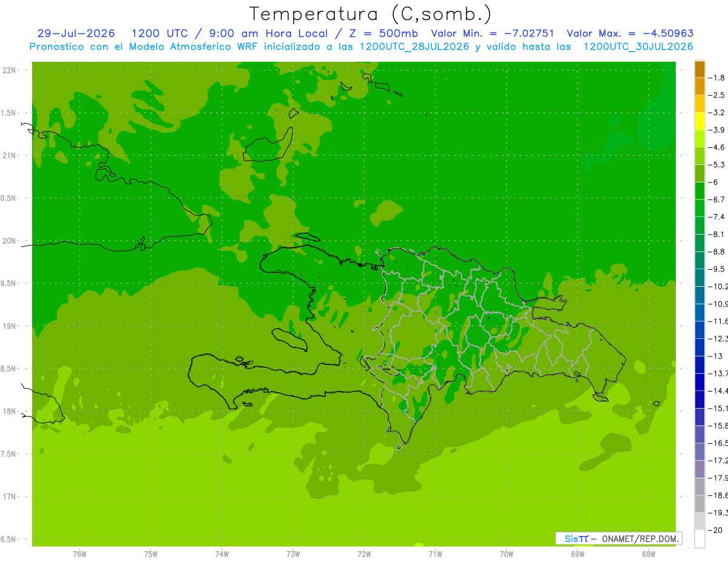Click the 'Valor Max. = -4.50963' readout

pos(630,33)
